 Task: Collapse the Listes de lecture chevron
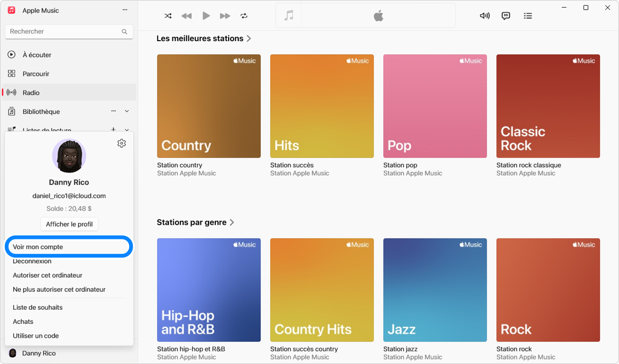tap(127, 130)
